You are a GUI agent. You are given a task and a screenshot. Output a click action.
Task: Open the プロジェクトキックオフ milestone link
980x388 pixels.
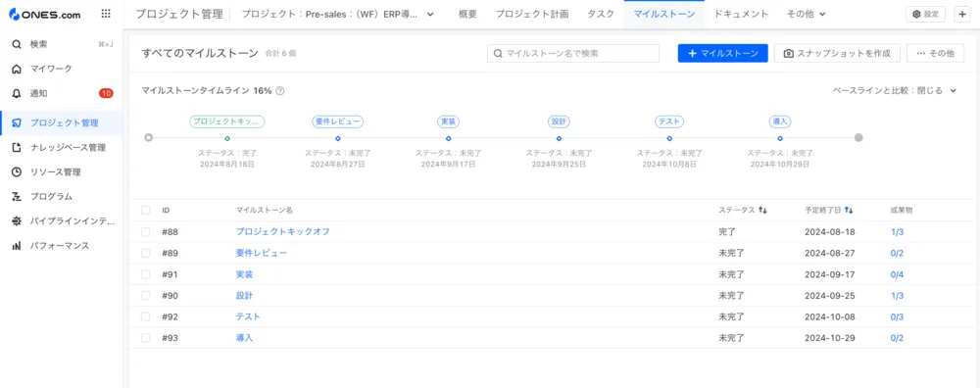pos(282,232)
